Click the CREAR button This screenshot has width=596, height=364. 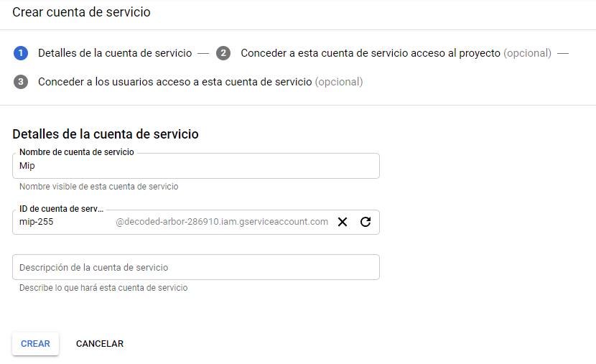click(x=35, y=344)
